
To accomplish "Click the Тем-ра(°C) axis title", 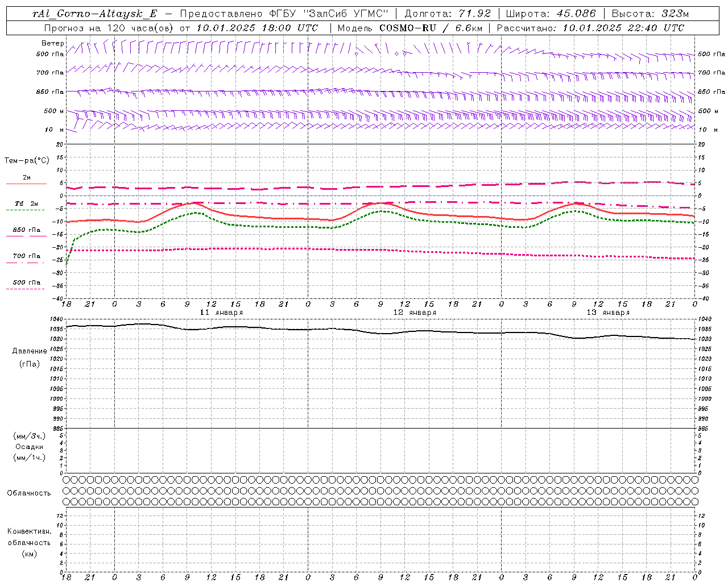I will point(27,161).
